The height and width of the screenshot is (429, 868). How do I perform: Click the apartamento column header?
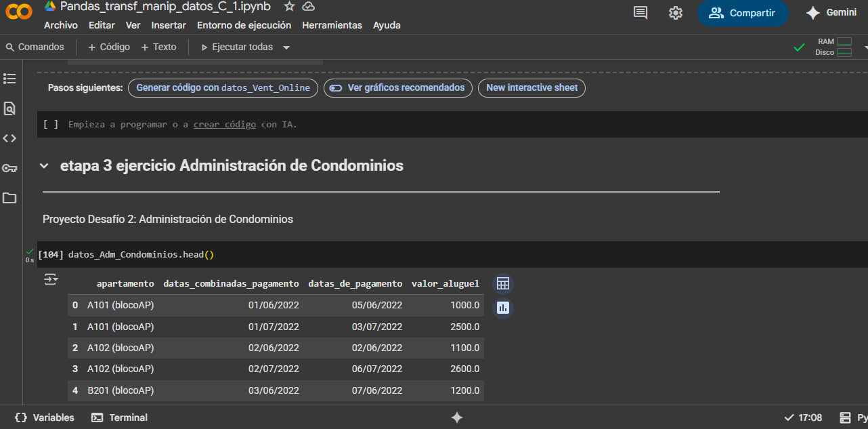[125, 284]
